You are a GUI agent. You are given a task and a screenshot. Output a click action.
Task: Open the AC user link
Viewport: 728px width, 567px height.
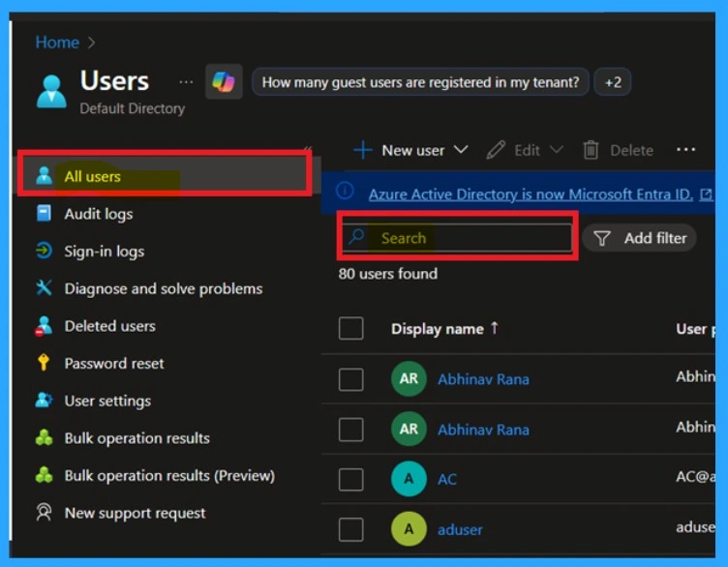[447, 479]
